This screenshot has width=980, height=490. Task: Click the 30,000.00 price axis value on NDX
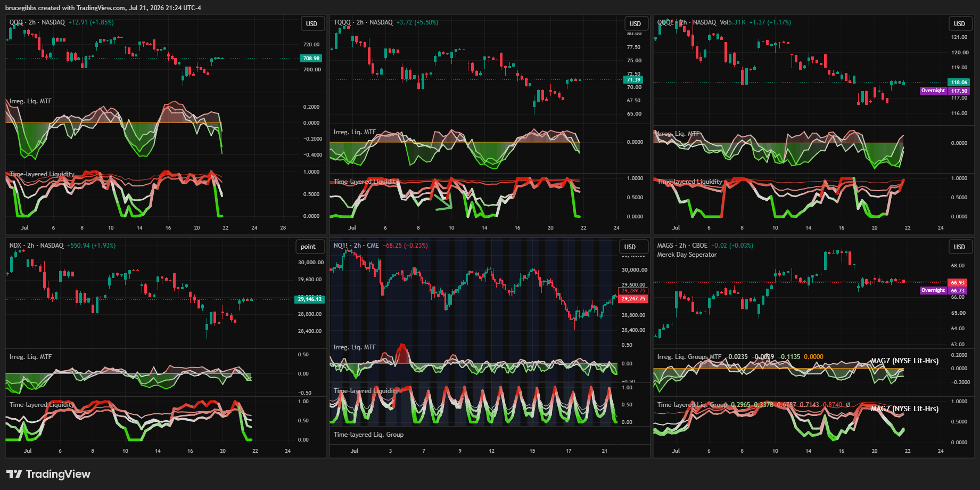[x=310, y=263]
